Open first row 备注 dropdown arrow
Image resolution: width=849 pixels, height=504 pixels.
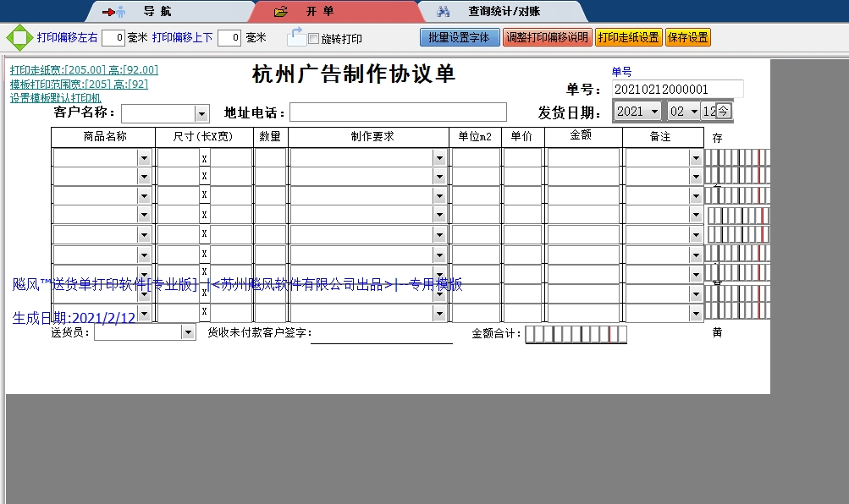pos(696,158)
